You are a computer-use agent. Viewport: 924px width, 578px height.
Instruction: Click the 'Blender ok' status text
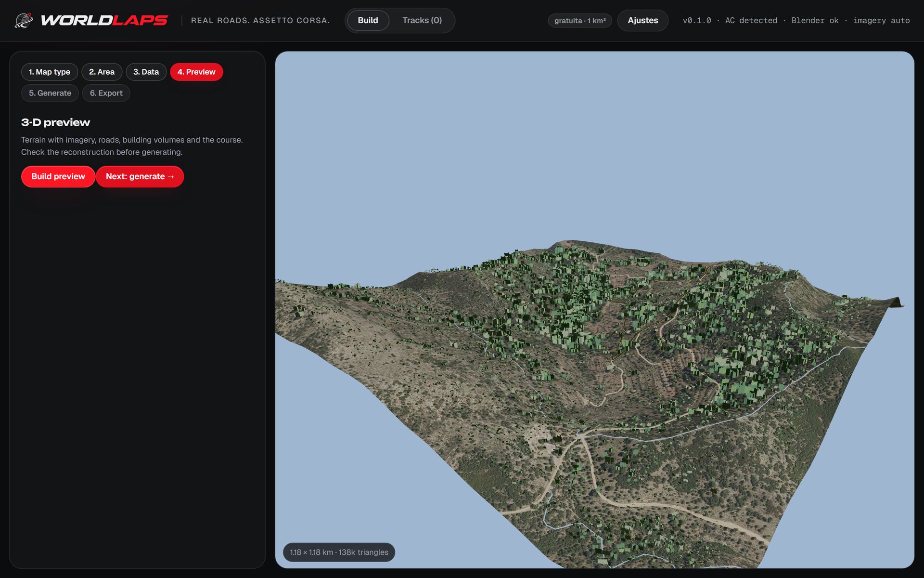pyautogui.click(x=815, y=20)
